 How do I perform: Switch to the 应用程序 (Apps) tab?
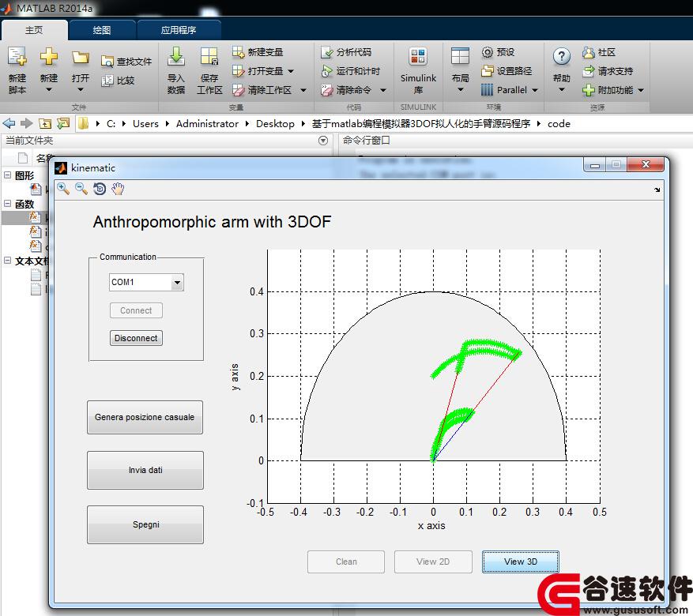point(179,30)
